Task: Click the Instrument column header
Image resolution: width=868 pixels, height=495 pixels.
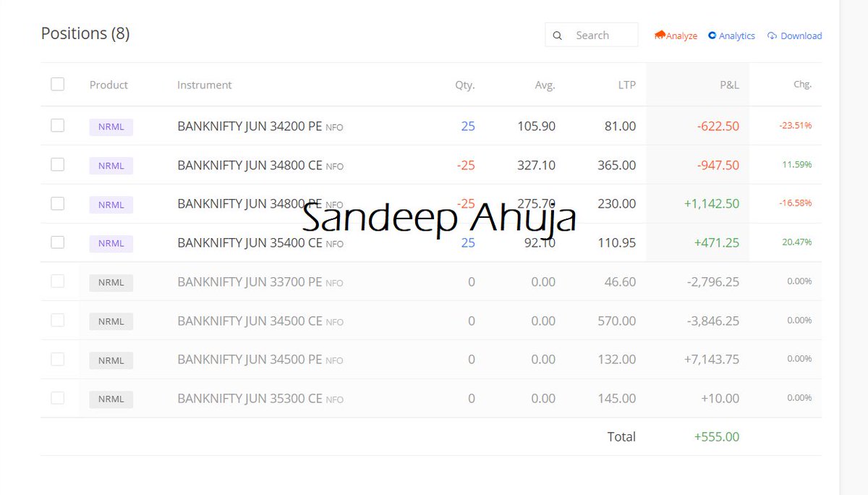Action: click(204, 85)
